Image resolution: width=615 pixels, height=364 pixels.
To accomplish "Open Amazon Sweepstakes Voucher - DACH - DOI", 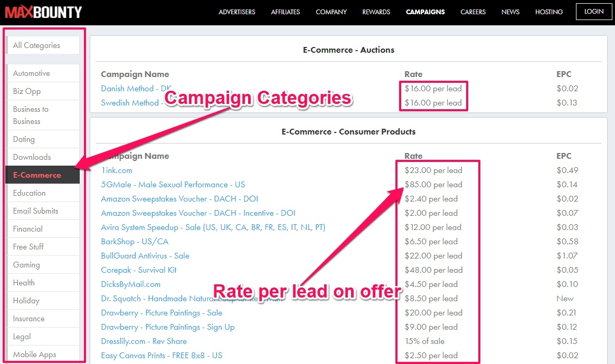I will pos(179,199).
